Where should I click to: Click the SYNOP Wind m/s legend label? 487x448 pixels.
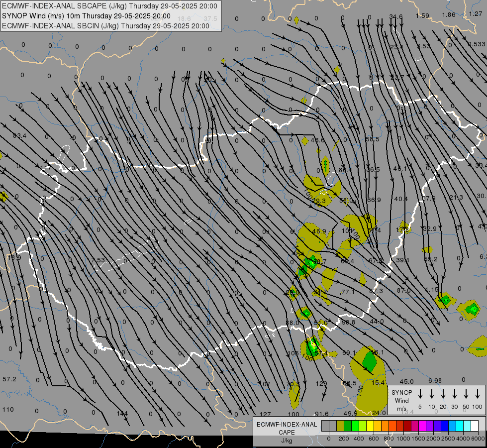401,400
